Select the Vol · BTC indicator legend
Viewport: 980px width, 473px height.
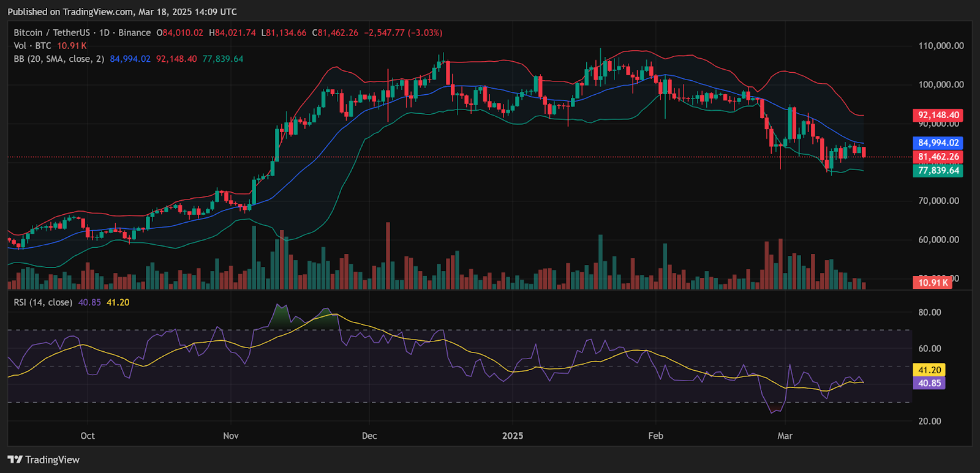point(32,46)
